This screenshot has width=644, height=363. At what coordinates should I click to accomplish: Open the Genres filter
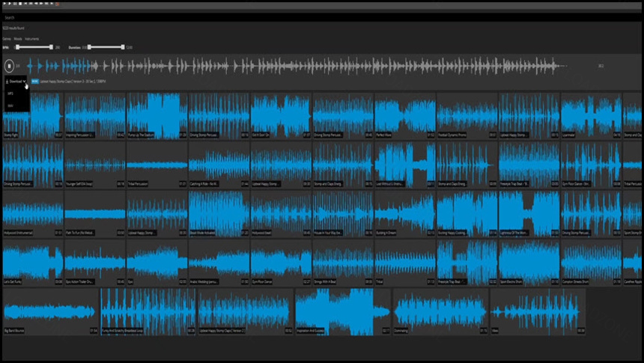[7, 39]
